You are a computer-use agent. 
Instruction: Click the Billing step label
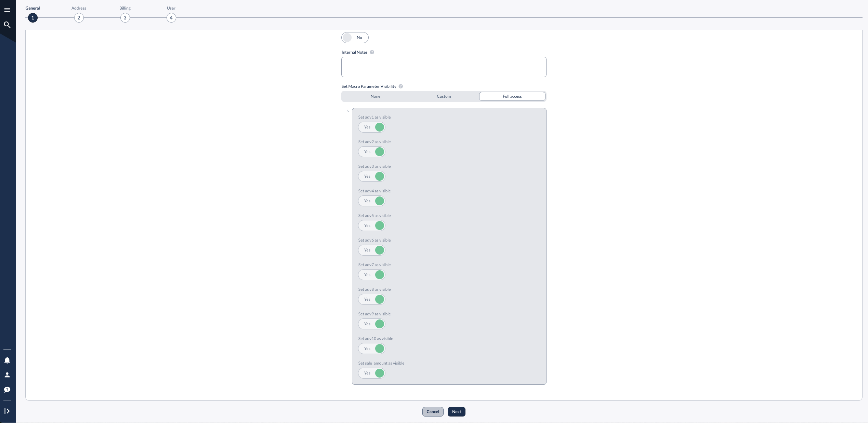click(125, 8)
